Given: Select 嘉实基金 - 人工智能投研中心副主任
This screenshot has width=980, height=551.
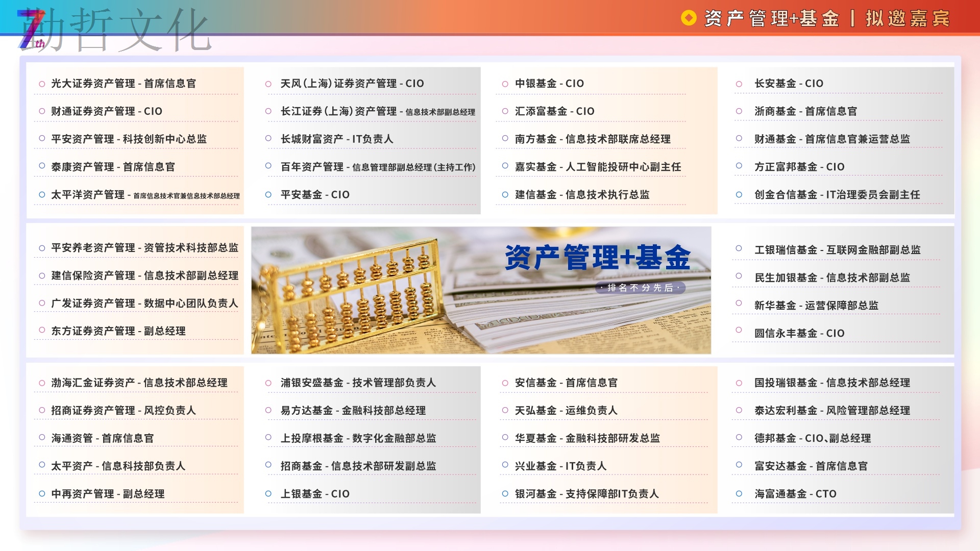Looking at the screenshot, I should tap(598, 167).
